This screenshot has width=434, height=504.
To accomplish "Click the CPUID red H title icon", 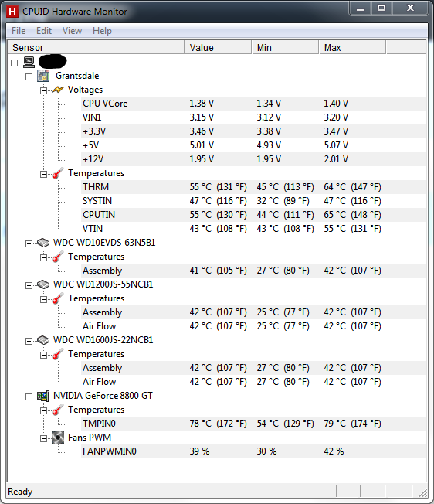I will click(12, 12).
